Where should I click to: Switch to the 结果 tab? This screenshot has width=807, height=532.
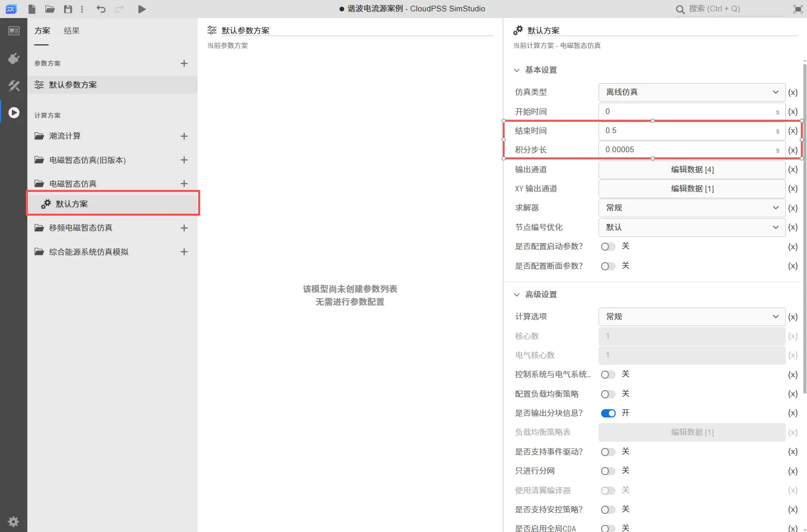coord(71,30)
